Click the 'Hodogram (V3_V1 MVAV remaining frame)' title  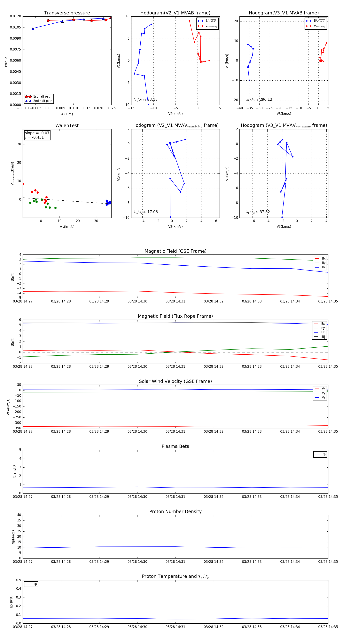click(284, 125)
